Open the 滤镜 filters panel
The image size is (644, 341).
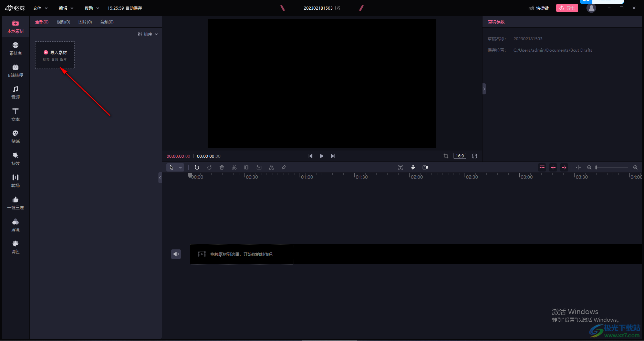[x=15, y=225]
